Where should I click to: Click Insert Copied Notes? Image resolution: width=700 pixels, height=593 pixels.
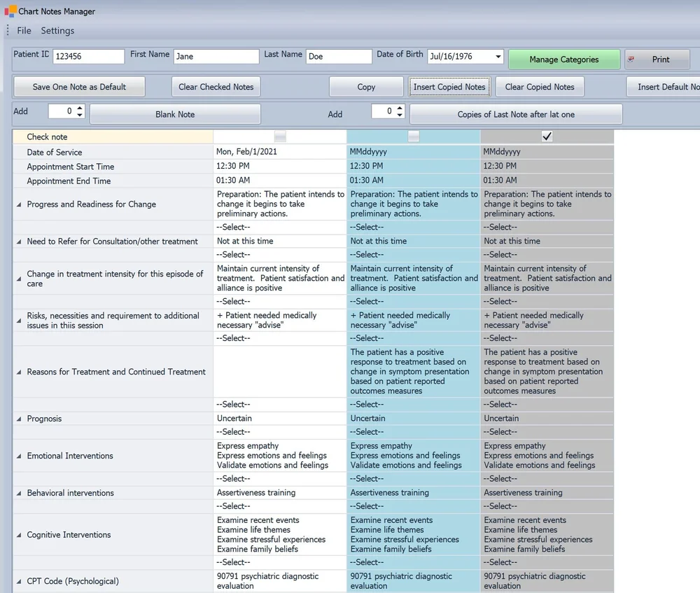coord(449,87)
